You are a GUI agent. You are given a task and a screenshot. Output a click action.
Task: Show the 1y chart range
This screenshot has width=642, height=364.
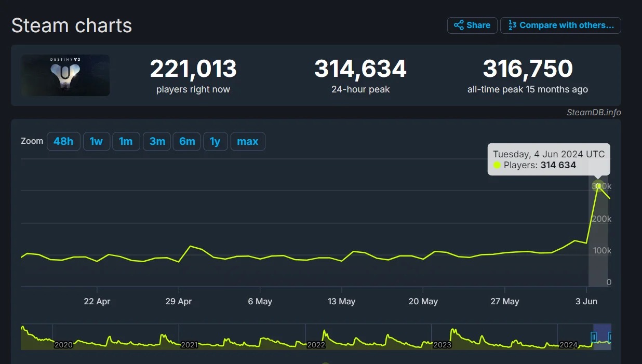tap(215, 141)
